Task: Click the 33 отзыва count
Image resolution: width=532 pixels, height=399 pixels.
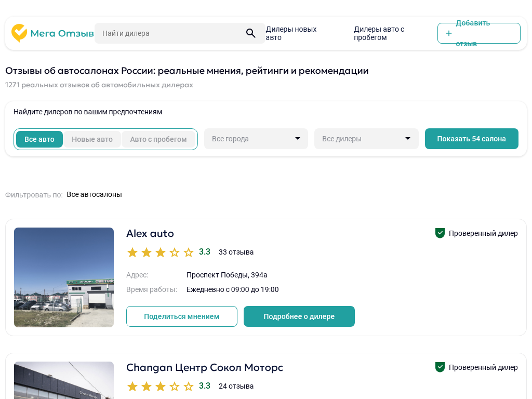Action: 236,252
